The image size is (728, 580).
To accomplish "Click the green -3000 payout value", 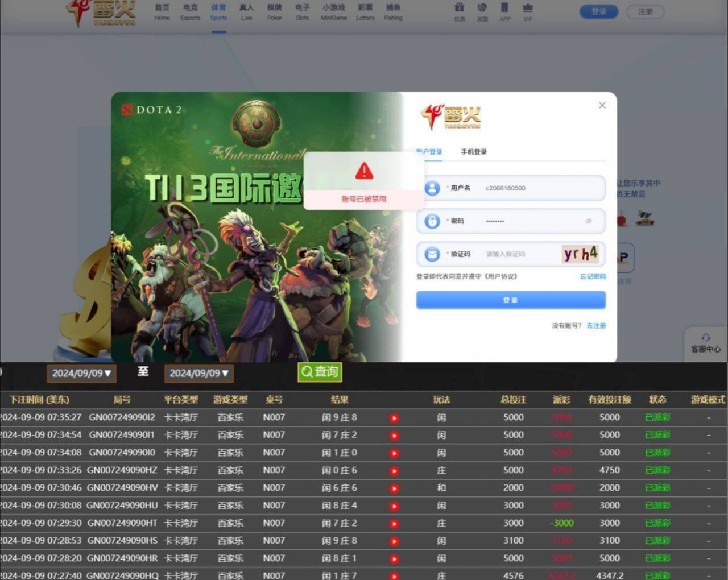I will (562, 523).
